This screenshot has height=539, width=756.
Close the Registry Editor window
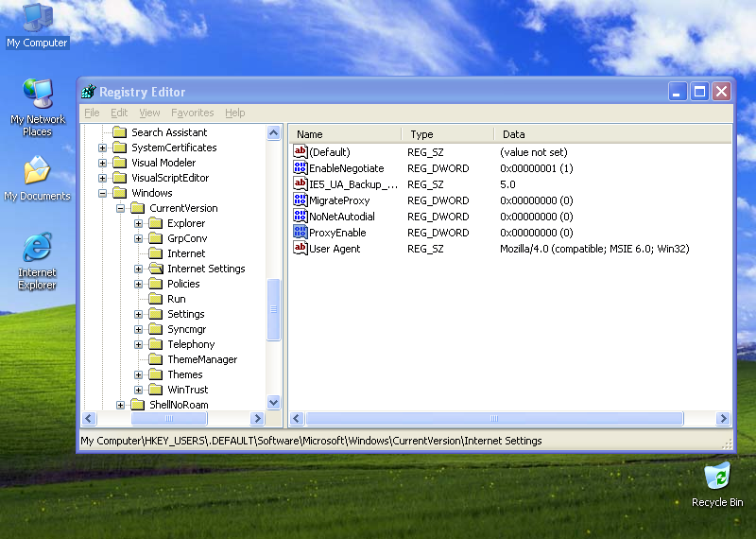[721, 91]
